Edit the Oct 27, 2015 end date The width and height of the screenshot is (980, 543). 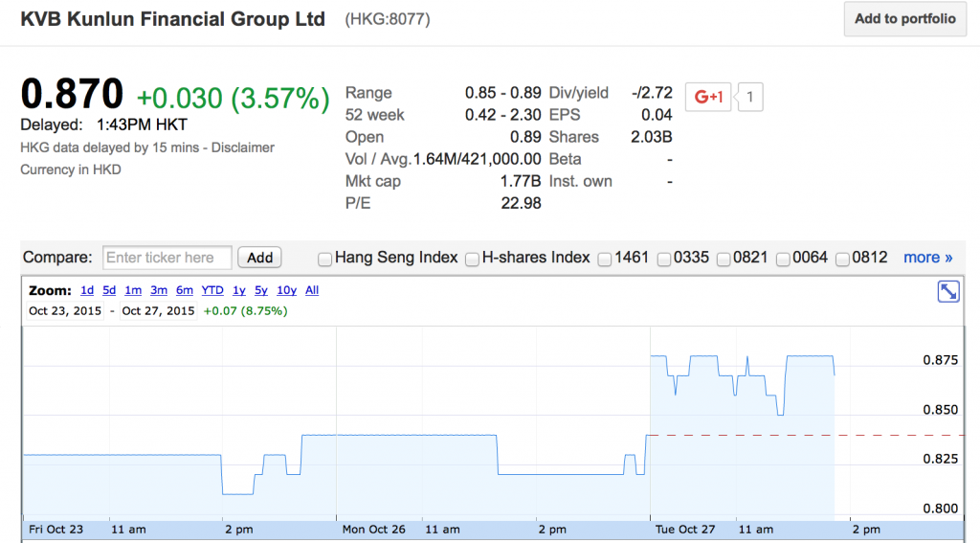(x=158, y=311)
